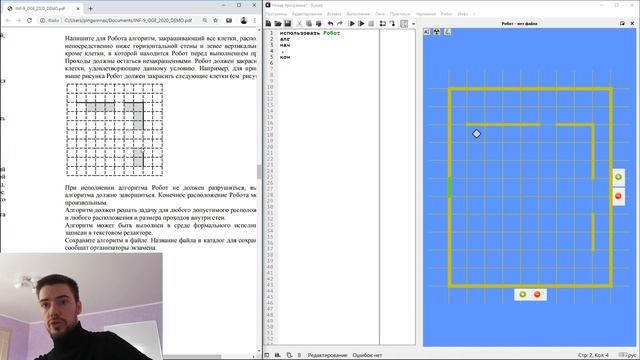The width and height of the screenshot is (640, 360).
Task: Go back in the browser
Action: pos(8,20)
